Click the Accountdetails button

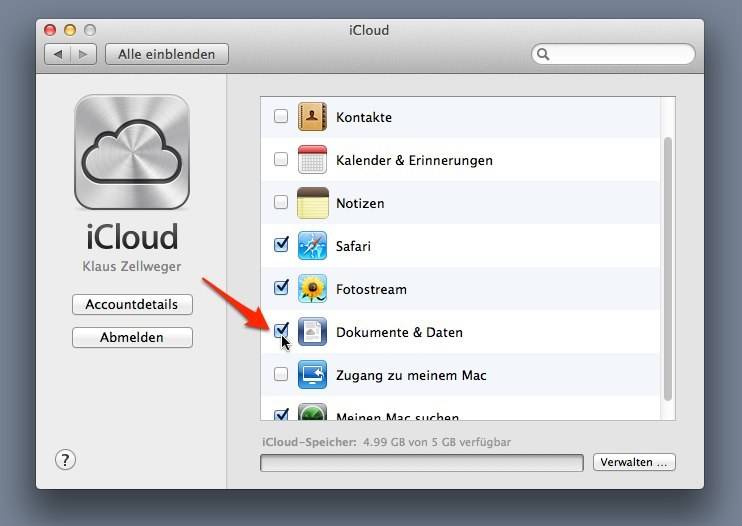click(x=132, y=304)
